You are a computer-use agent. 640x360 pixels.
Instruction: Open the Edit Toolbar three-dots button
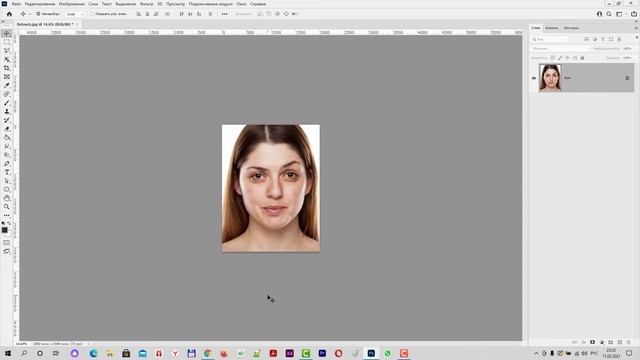click(x=7, y=215)
